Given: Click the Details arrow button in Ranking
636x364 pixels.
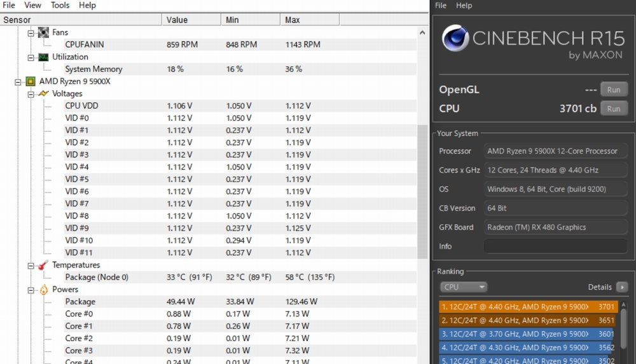Looking at the screenshot, I should 621,287.
